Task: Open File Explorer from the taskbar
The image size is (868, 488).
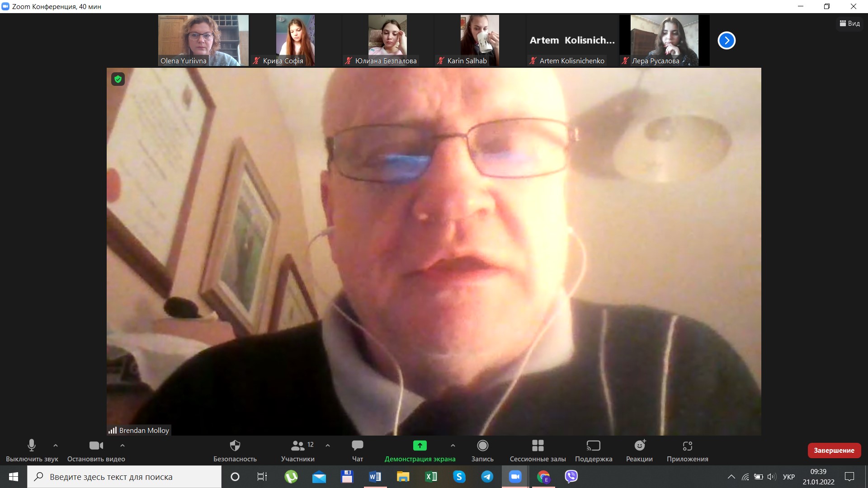Action: [403, 477]
